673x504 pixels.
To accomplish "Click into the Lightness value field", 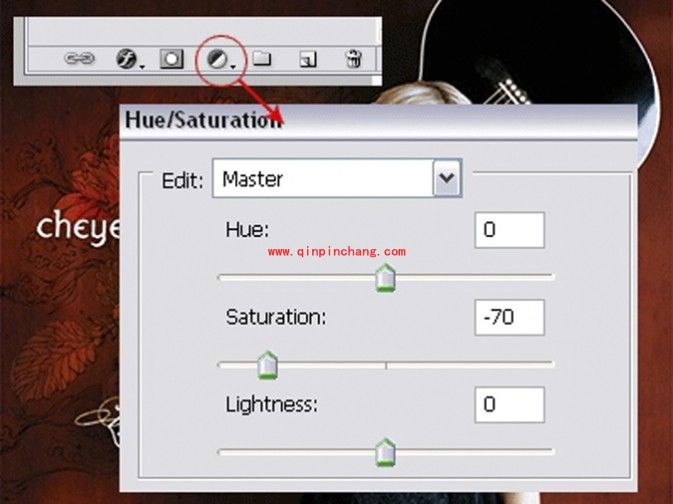I will [x=509, y=405].
